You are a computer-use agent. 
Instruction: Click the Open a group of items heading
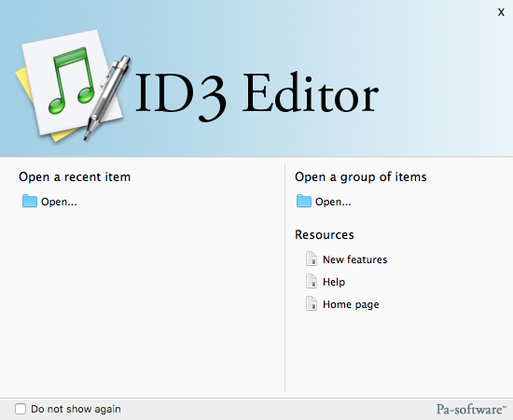(x=361, y=176)
